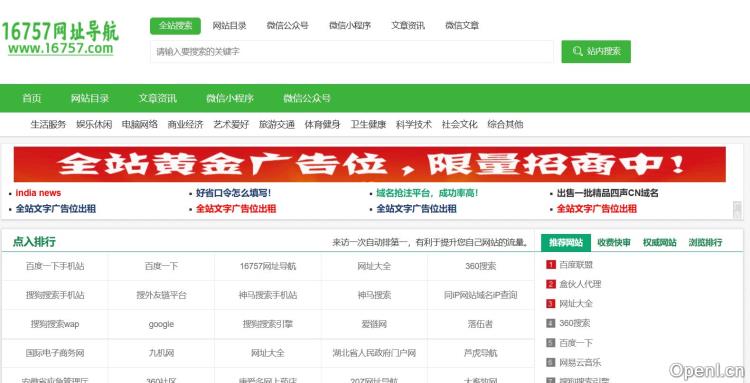Image resolution: width=750 pixels, height=383 pixels.
Task: Open 网易云音乐 in the recommended list
Action: pos(580,363)
